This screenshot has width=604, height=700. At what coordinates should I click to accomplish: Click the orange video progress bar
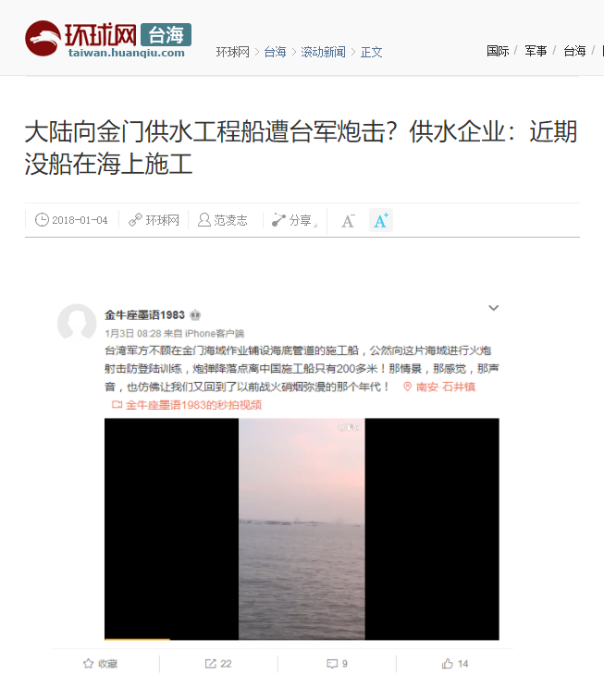coord(137,639)
